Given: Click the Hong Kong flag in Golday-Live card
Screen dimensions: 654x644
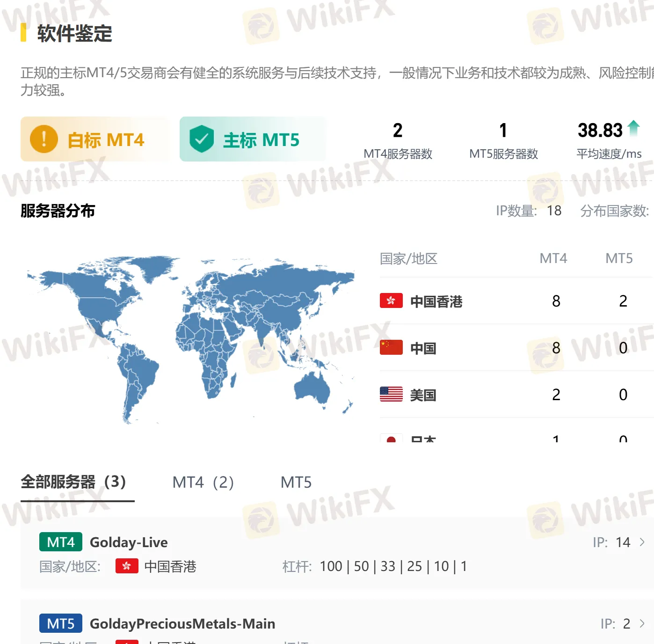Looking at the screenshot, I should pos(127,566).
